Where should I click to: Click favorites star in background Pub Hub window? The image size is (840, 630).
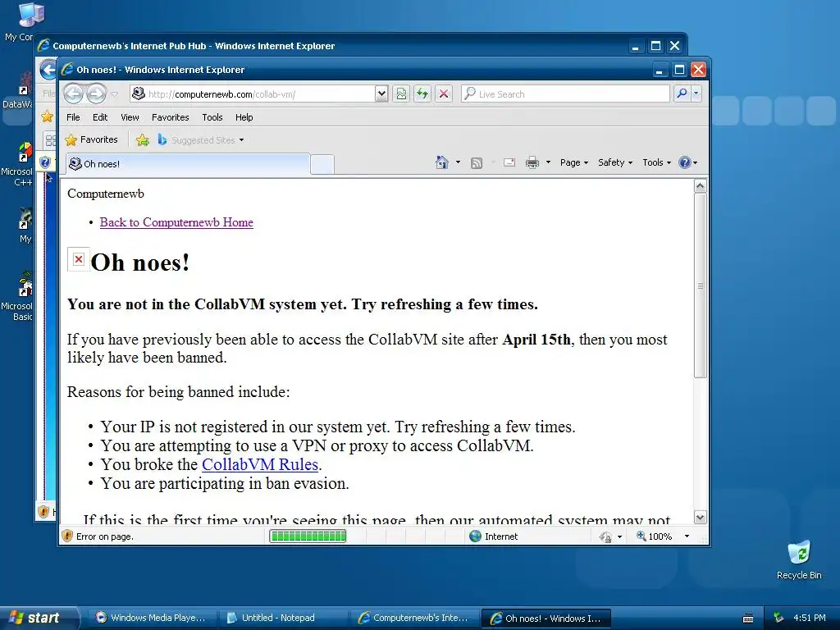(47, 116)
